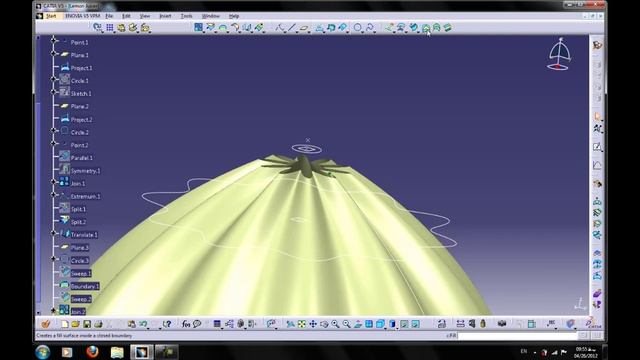Viewport: 640px width, 360px height.
Task: Click the Zoom In icon
Action: click(335, 324)
